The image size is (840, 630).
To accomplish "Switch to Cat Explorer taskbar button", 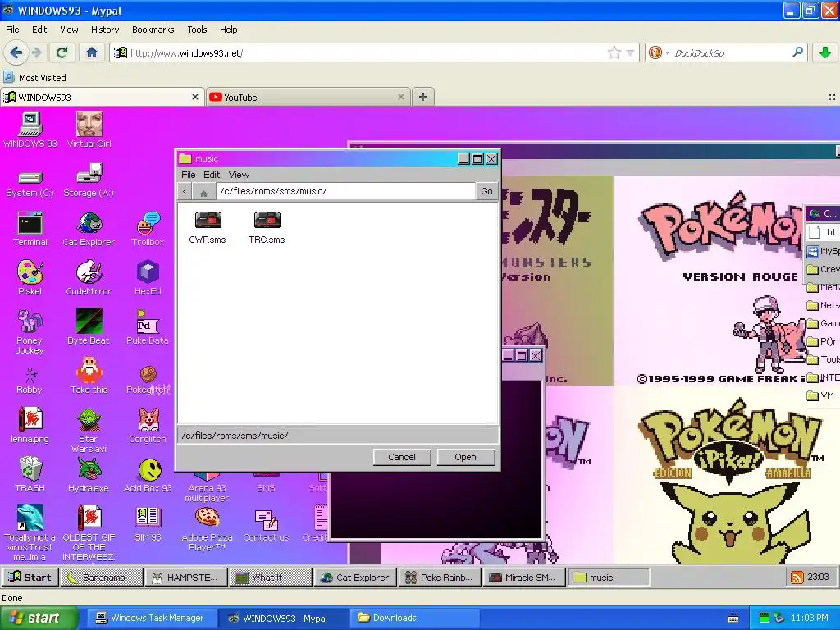I will coord(356,577).
